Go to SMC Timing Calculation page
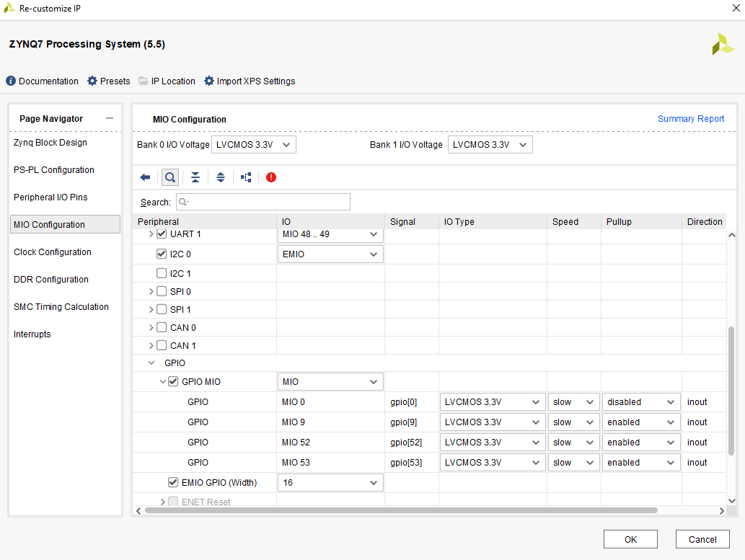The image size is (745, 560). pos(61,307)
